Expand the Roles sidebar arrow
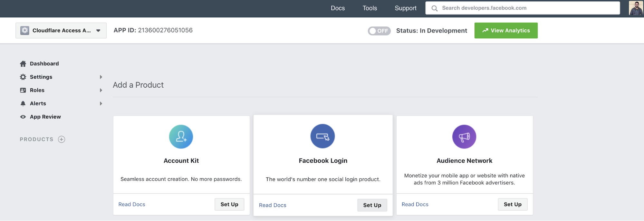The width and height of the screenshot is (644, 221). pos(101,90)
